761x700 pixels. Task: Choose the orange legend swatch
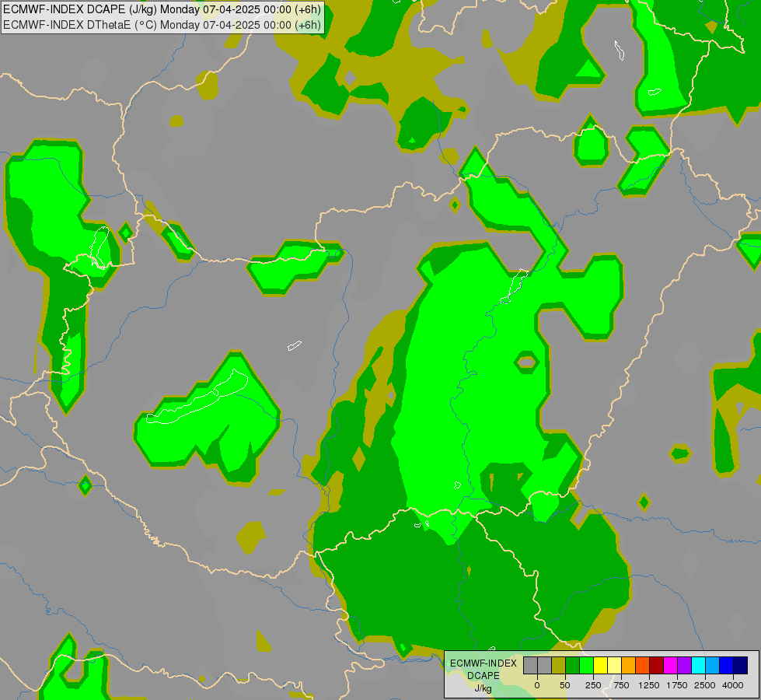click(x=629, y=665)
